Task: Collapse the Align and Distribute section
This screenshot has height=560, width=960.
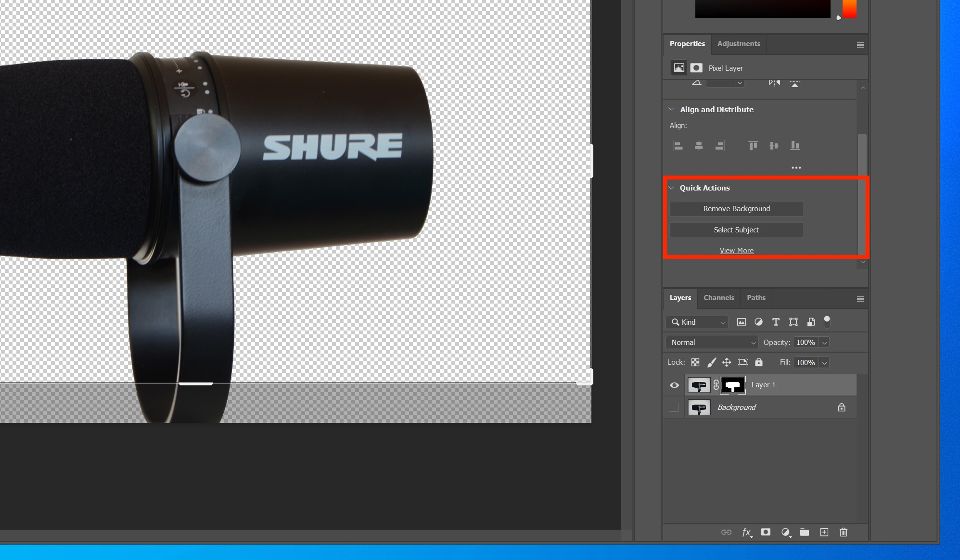Action: point(671,109)
